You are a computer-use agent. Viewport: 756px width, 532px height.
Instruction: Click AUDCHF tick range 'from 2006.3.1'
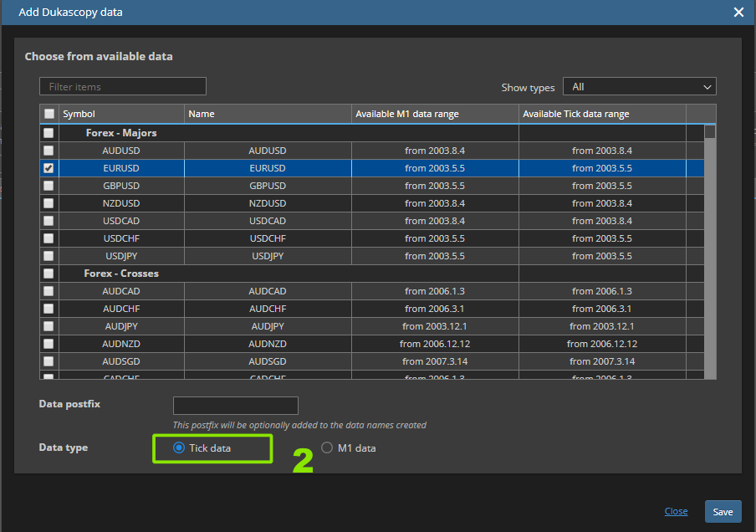tap(602, 309)
